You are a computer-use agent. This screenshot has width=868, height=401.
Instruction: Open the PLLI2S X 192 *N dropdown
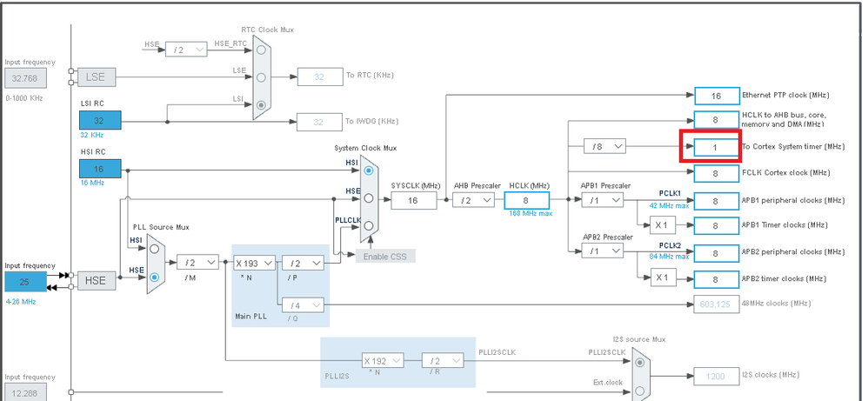pyautogui.click(x=383, y=361)
